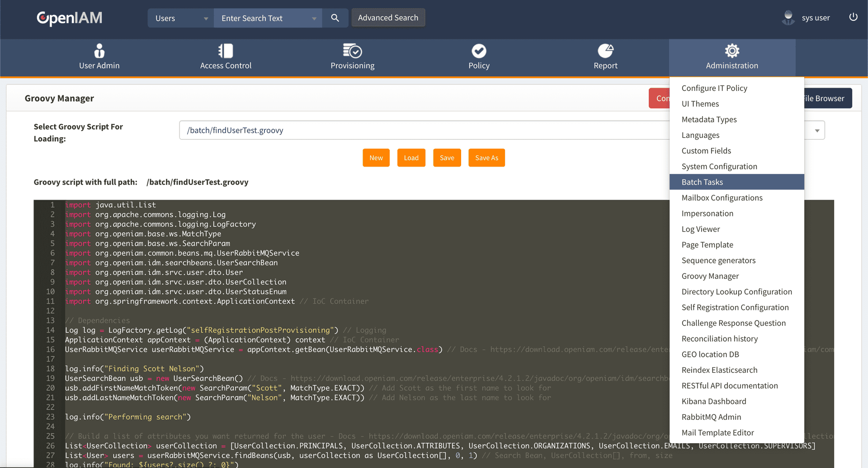Go to the Provisioning section
The width and height of the screenshot is (868, 468).
[352, 57]
